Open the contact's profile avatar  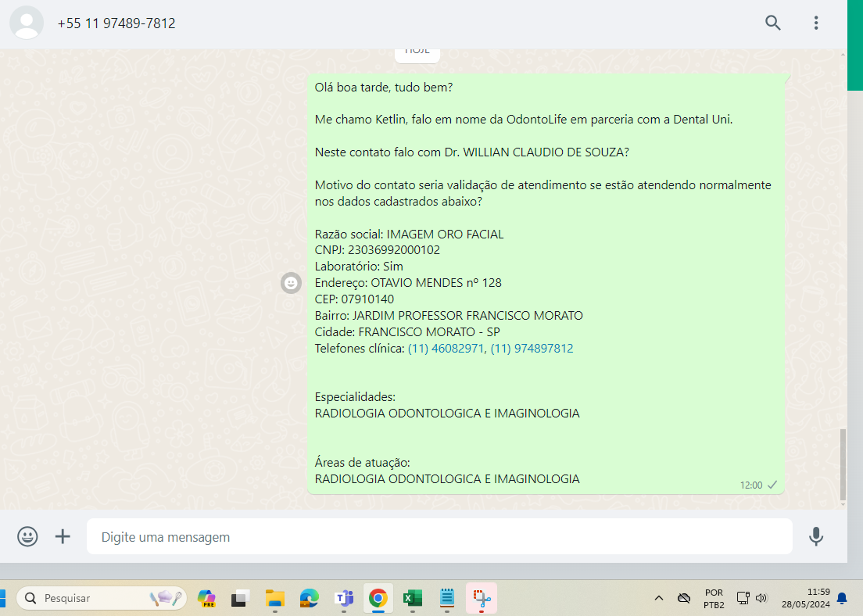click(x=27, y=23)
